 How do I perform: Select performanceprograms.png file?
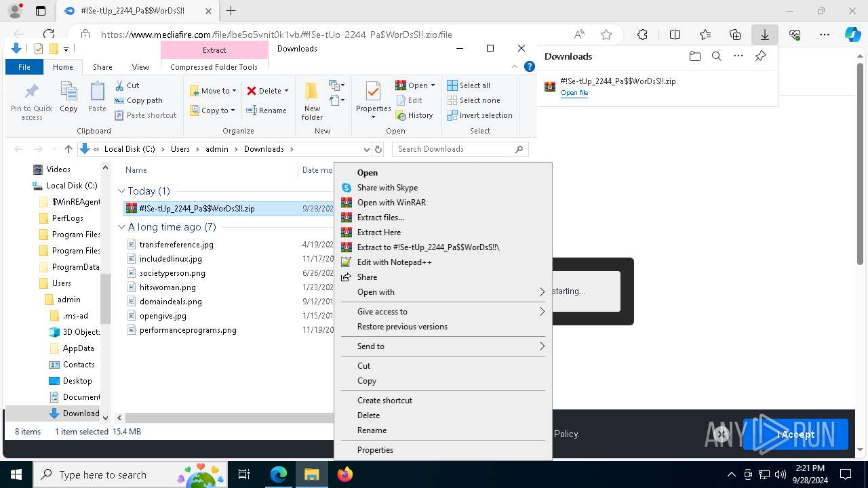coord(188,330)
